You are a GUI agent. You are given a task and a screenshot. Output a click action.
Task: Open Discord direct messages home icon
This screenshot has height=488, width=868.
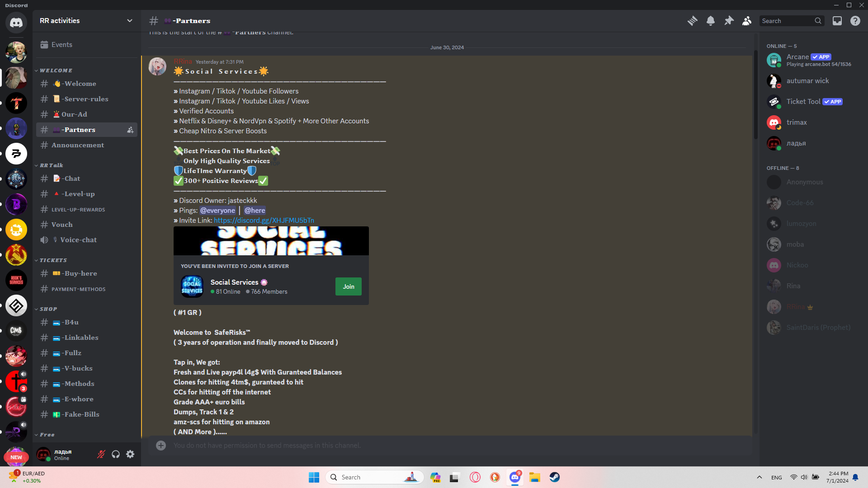16,22
